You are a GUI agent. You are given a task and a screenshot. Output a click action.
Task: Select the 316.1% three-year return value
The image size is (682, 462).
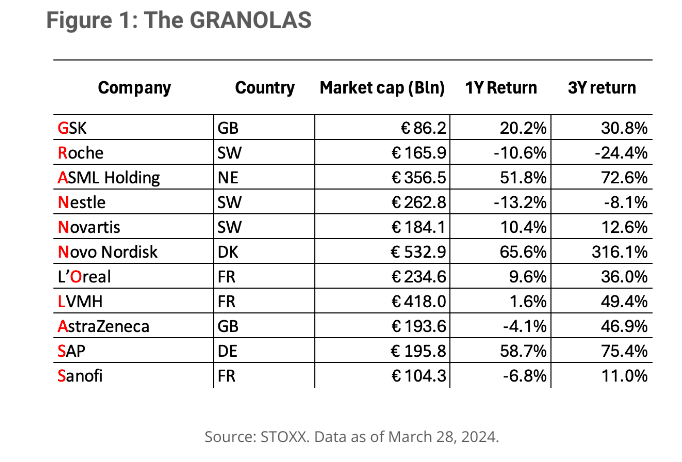click(x=619, y=252)
